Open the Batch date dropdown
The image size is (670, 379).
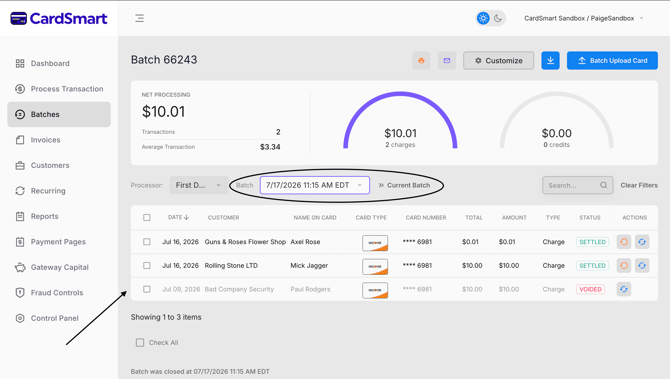click(x=314, y=185)
